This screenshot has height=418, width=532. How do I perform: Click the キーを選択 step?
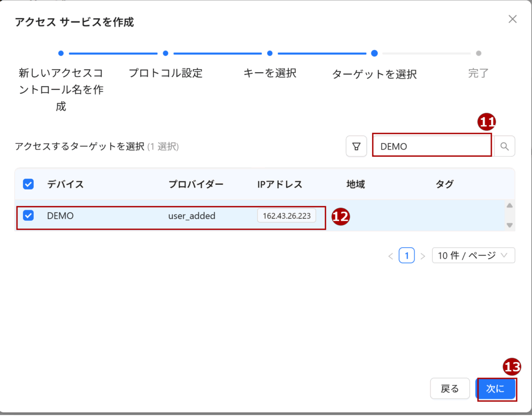pos(270,73)
